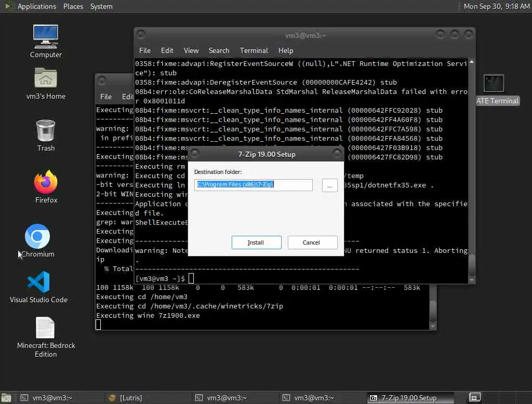This screenshot has width=532, height=404.
Task: Click the background terminal's scrollbar
Action: click(x=433, y=311)
